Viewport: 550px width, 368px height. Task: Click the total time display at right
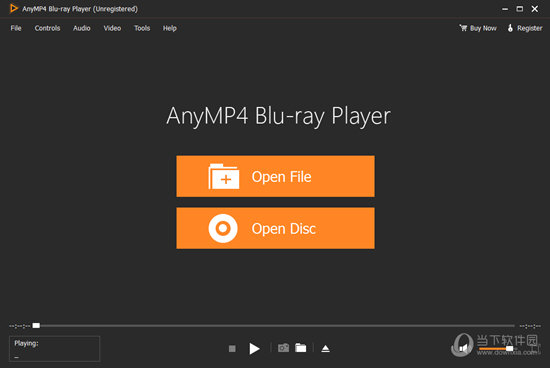tap(530, 326)
